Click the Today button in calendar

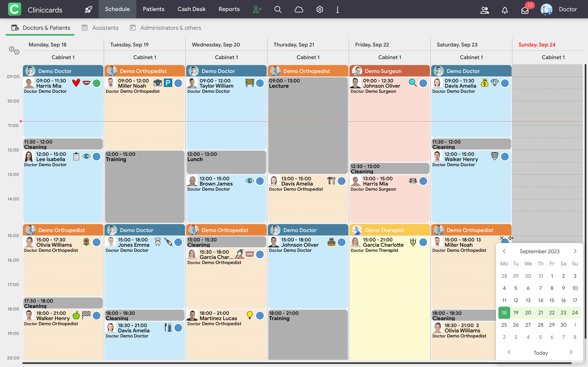540,353
